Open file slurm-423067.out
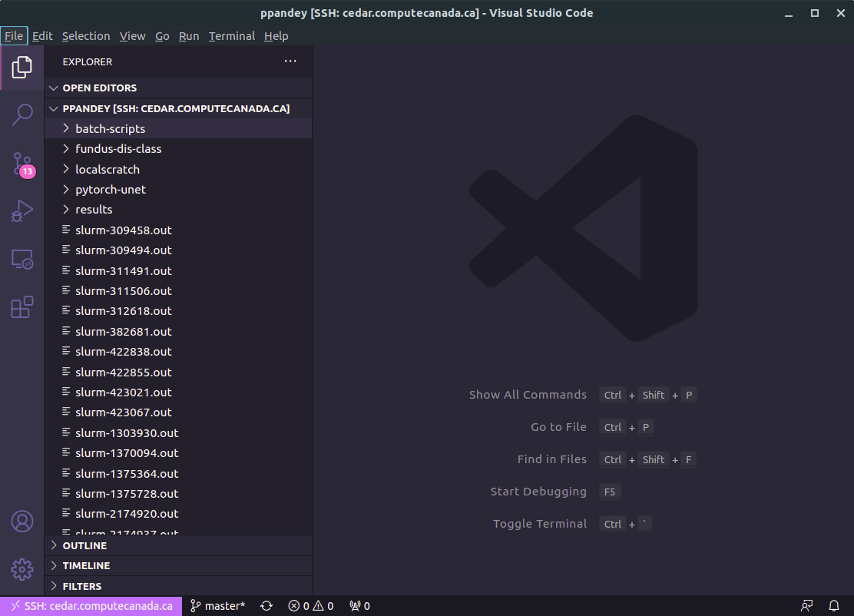 123,412
